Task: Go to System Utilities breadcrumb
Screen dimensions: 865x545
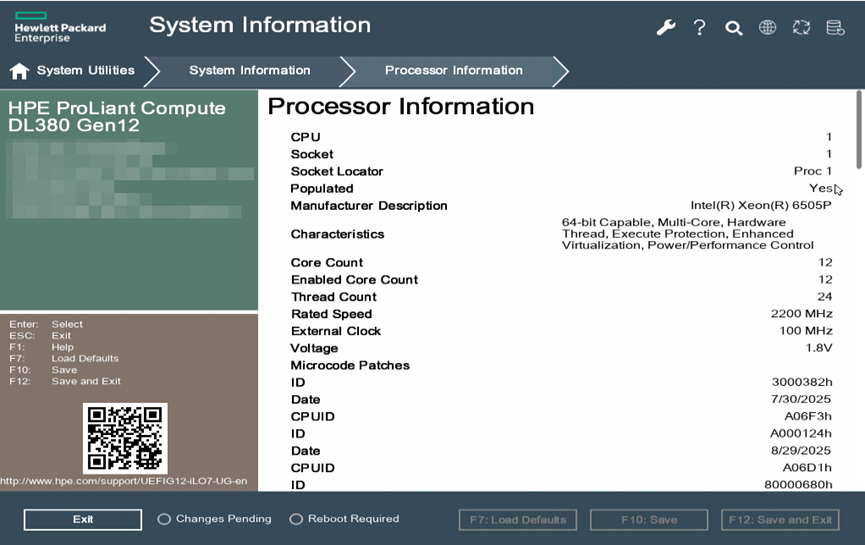Action: [x=85, y=71]
